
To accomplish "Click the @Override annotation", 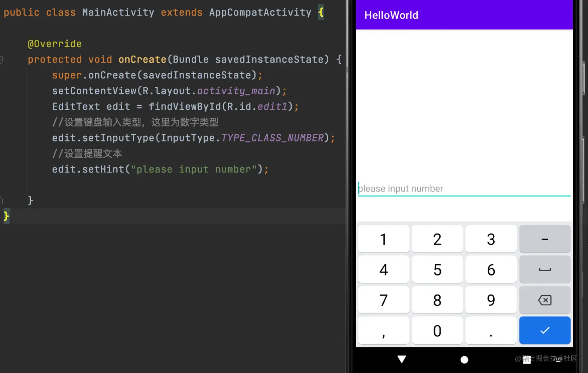I will [x=54, y=44].
